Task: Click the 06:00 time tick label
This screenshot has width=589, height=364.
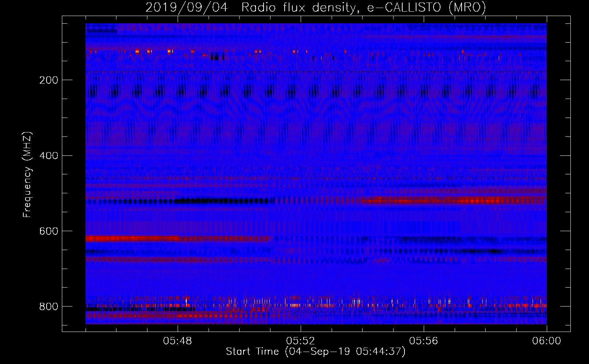Action: (546, 341)
